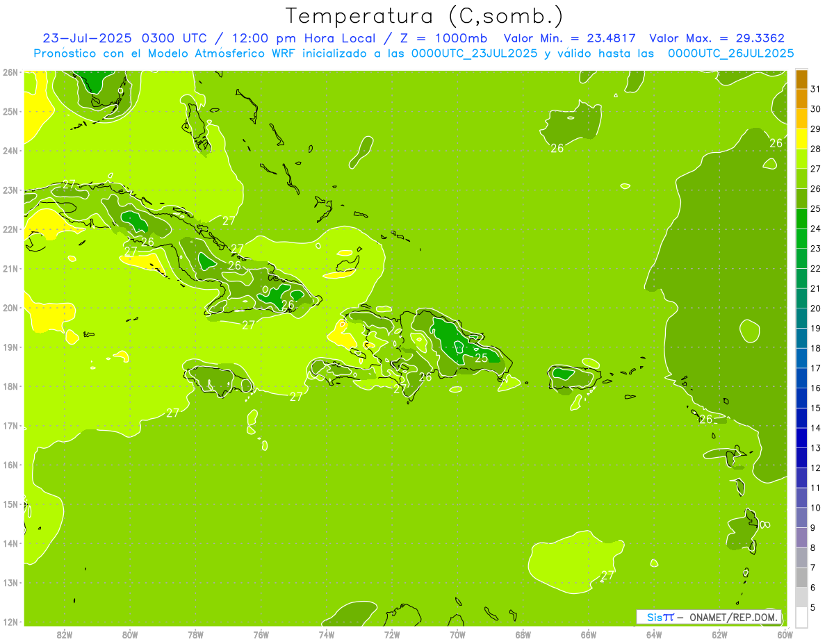Viewport: 834px width, 644px height.
Task: Select the "Valor Max. = 29.3362" readout
Action: (717, 38)
